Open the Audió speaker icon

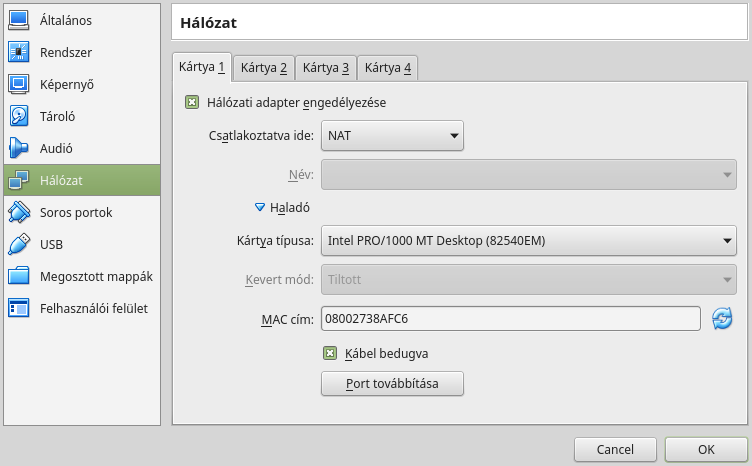19,148
